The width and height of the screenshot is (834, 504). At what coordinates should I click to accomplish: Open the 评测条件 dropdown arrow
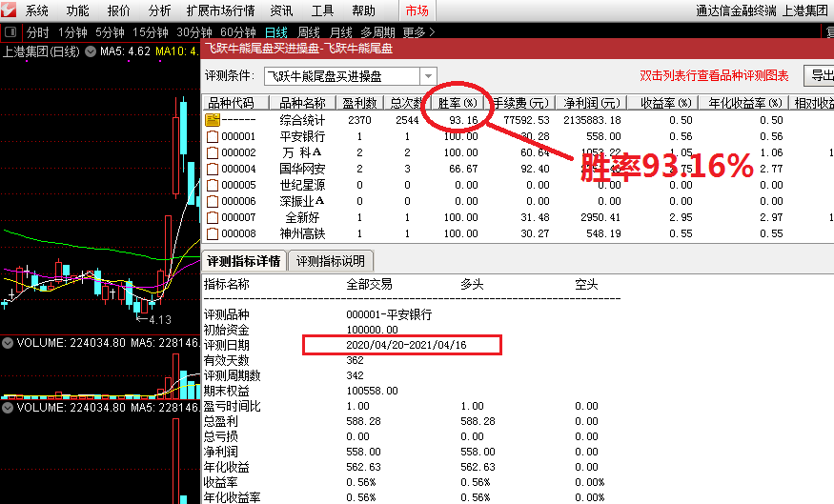tap(428, 76)
